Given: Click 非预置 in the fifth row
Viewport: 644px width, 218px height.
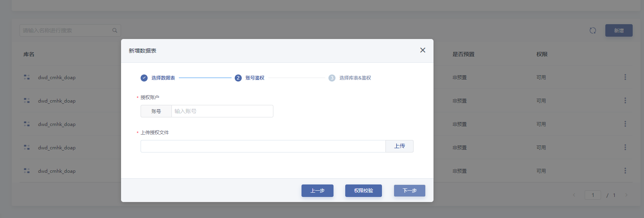Looking at the screenshot, I should tap(460, 171).
